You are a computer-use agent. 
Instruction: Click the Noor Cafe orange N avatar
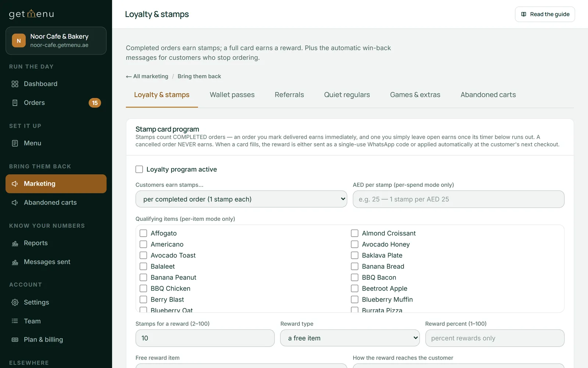tap(19, 40)
